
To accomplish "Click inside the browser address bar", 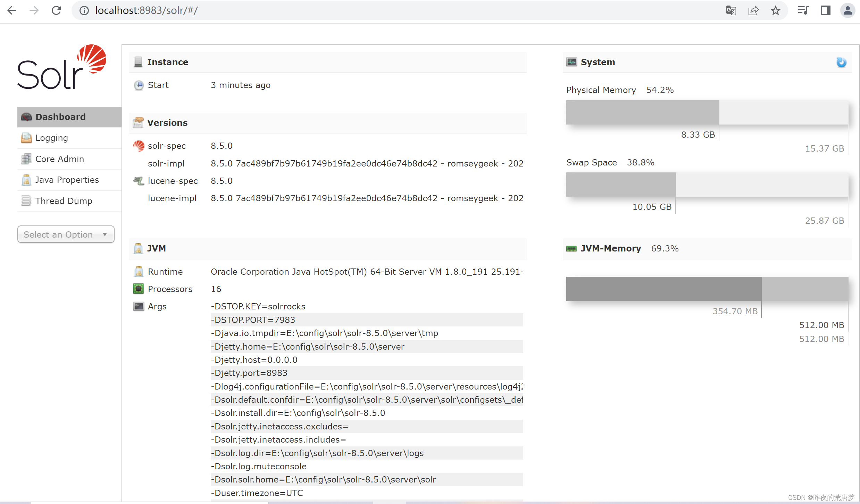I will tap(243, 10).
